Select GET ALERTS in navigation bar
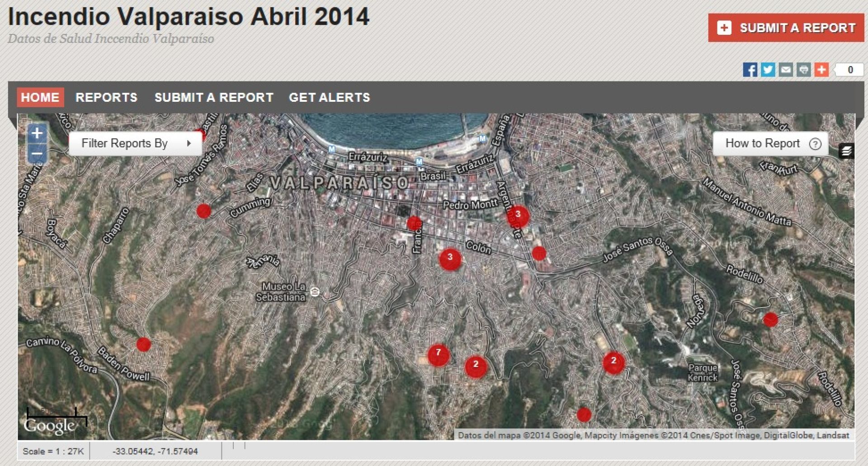 (329, 97)
